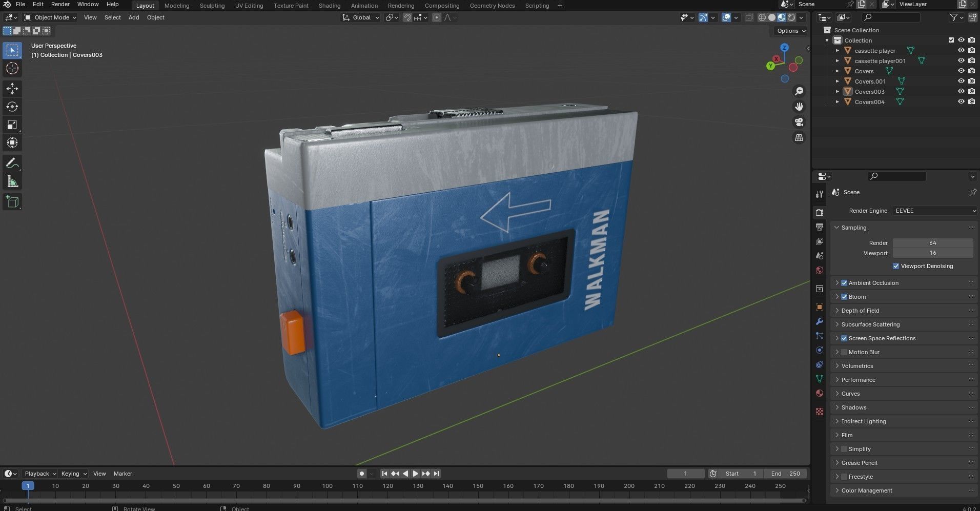The height and width of the screenshot is (511, 980).
Task: Open the File menu
Action: click(21, 4)
